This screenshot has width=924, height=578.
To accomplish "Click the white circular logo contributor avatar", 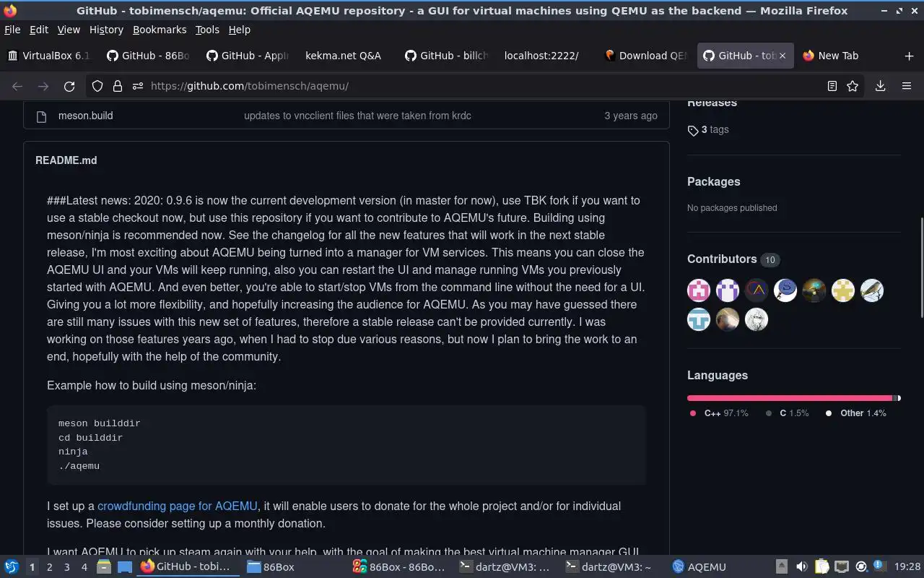I will point(785,290).
